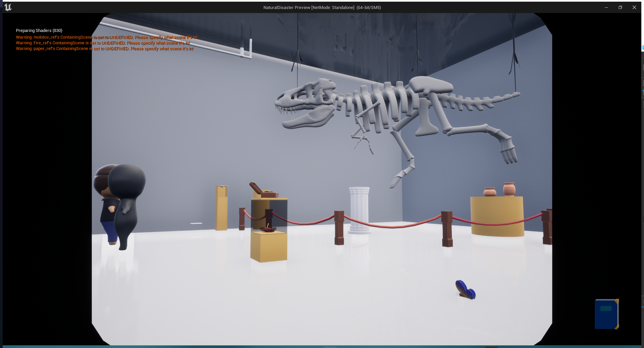This screenshot has width=644, height=348.
Task: Click the molotov_ref warning message
Action: pos(107,37)
